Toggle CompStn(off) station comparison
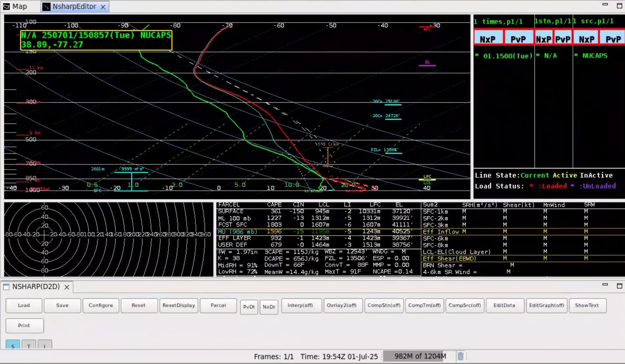This screenshot has height=364, width=625. click(384, 305)
